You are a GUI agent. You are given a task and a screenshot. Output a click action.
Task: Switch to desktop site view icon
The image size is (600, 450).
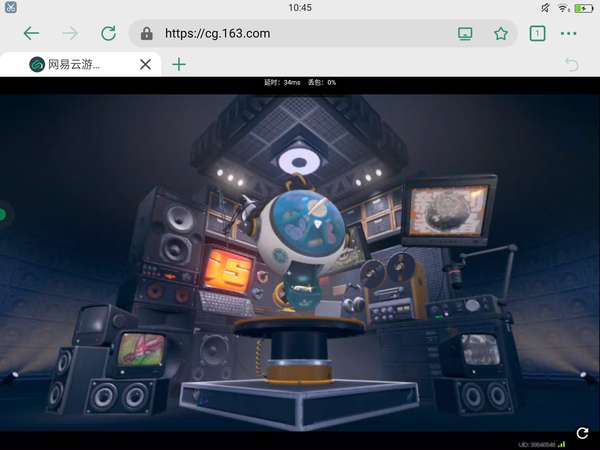(465, 34)
